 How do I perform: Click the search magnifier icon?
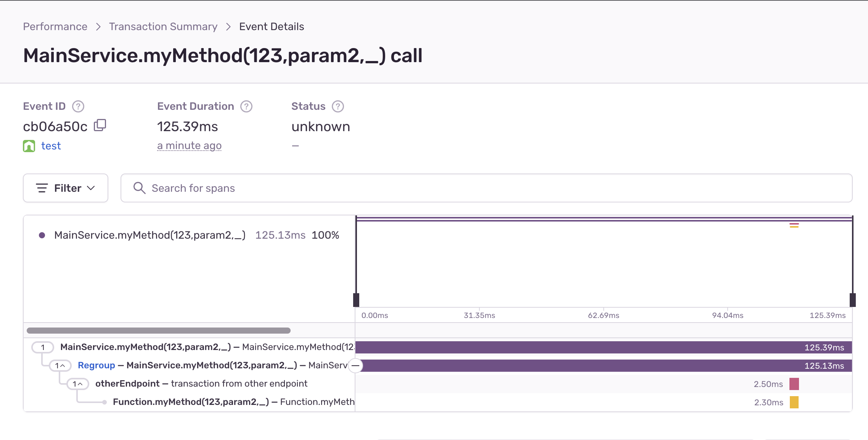click(139, 188)
